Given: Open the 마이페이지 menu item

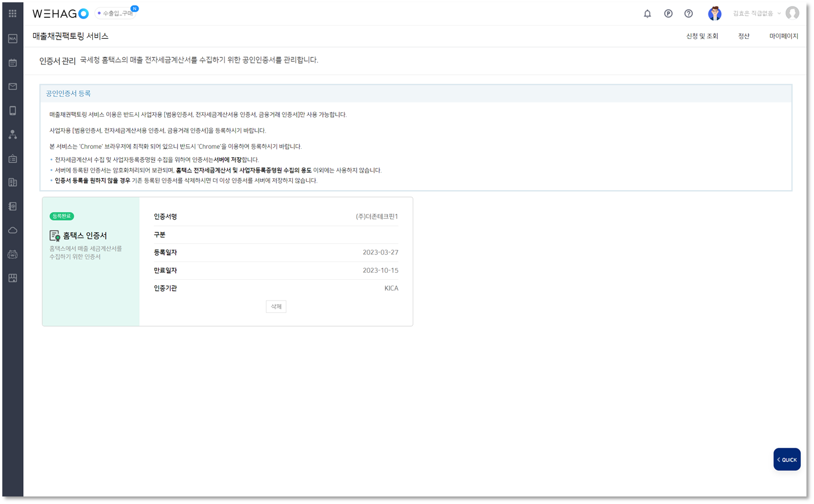Looking at the screenshot, I should 783,35.
